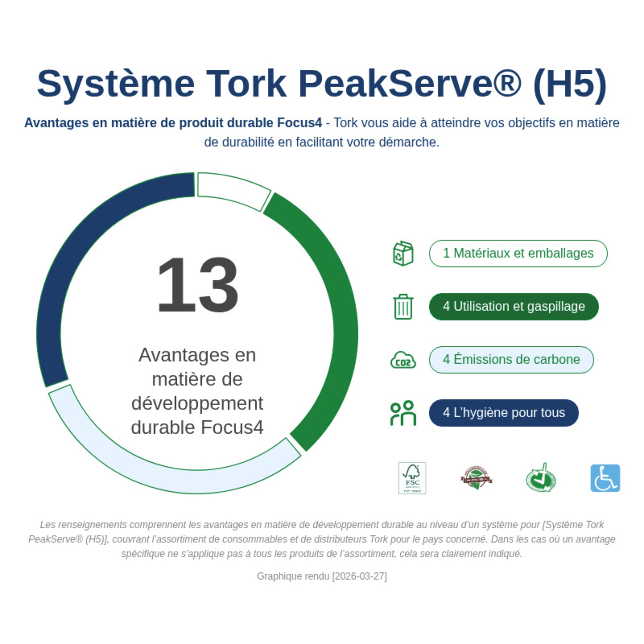Click the blue wheelchair accessibility icon

click(x=605, y=478)
